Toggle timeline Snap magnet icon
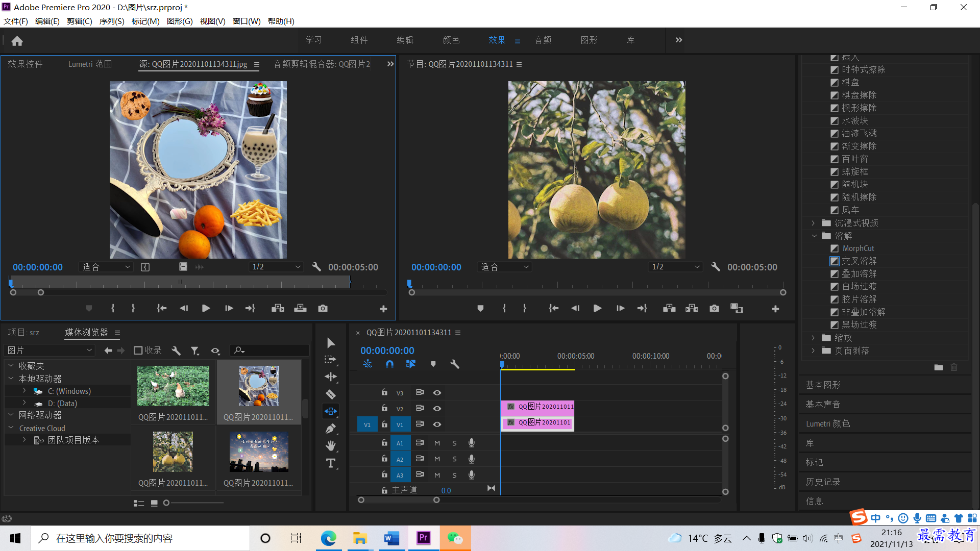The height and width of the screenshot is (551, 980). pos(389,364)
